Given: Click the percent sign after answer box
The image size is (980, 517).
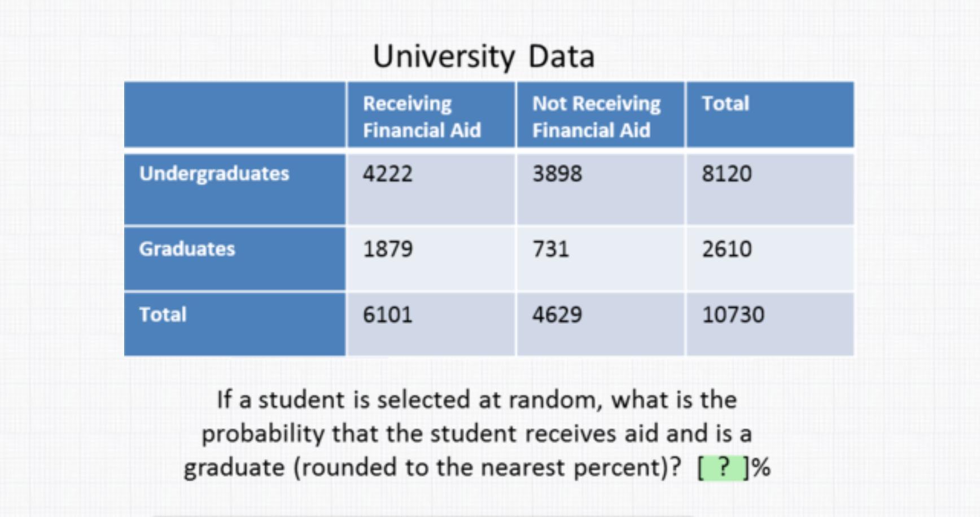Looking at the screenshot, I should (x=761, y=467).
